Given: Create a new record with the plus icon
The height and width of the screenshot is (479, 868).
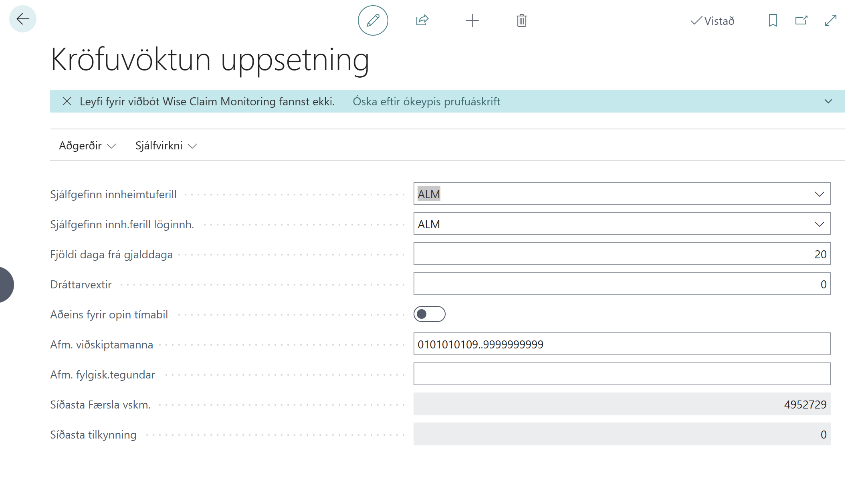Looking at the screenshot, I should coord(472,20).
